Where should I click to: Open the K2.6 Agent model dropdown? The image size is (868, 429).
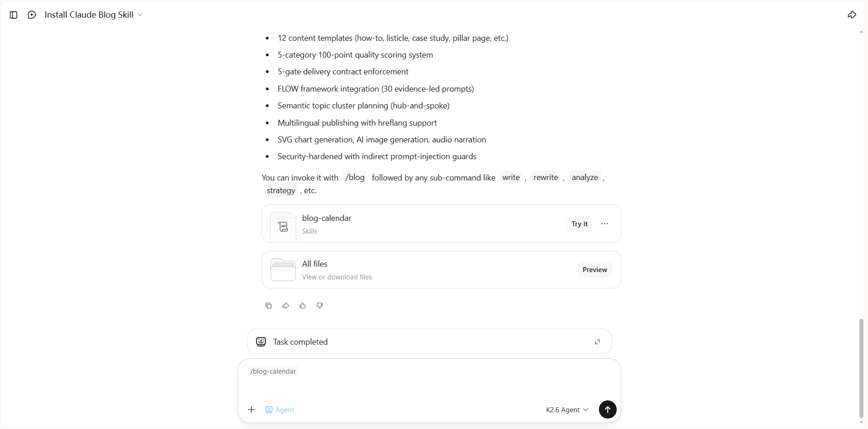click(567, 409)
